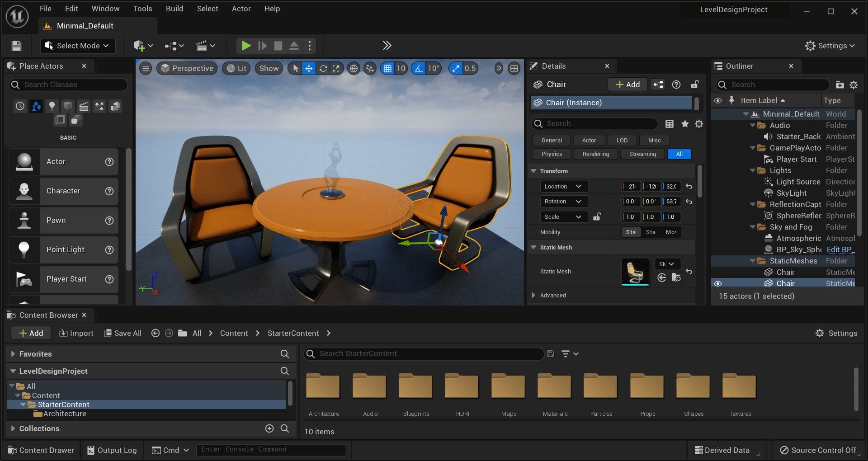868x461 pixels.
Task: Select the scale transform tool
Action: tap(336, 68)
